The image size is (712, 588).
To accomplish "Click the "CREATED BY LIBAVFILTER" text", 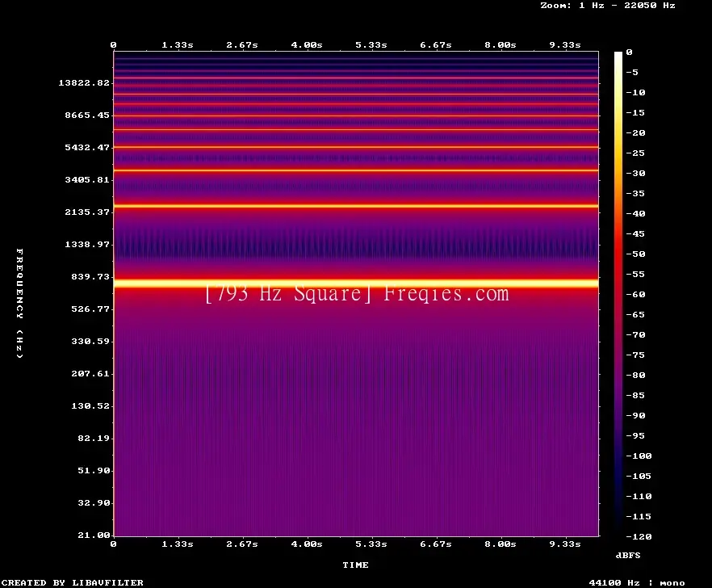I will pos(73,582).
